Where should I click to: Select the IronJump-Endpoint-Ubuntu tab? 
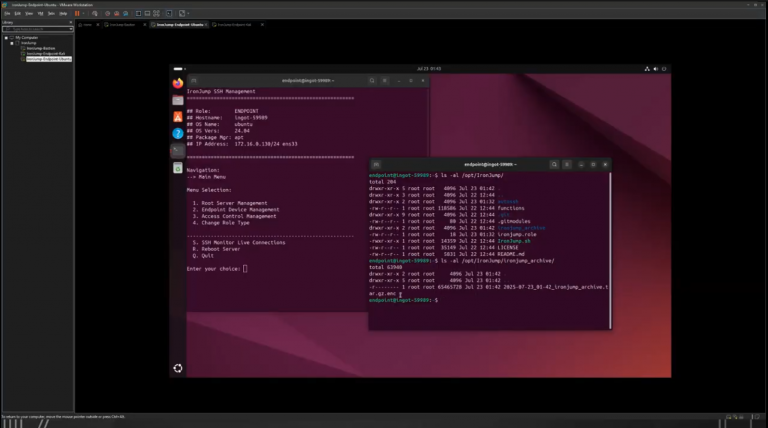coord(179,24)
